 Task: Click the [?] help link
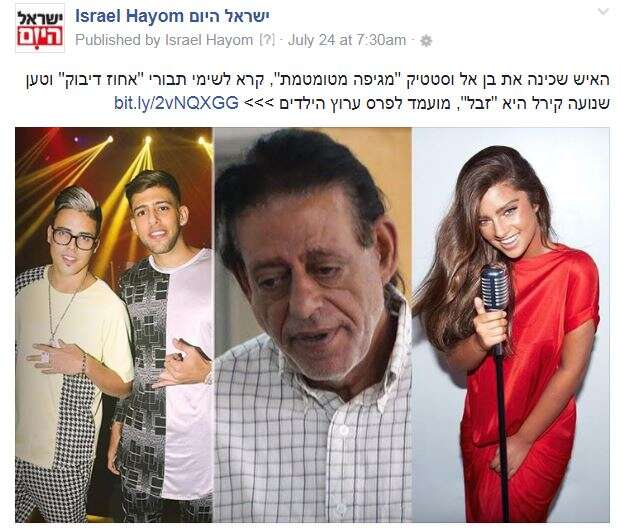(x=267, y=40)
